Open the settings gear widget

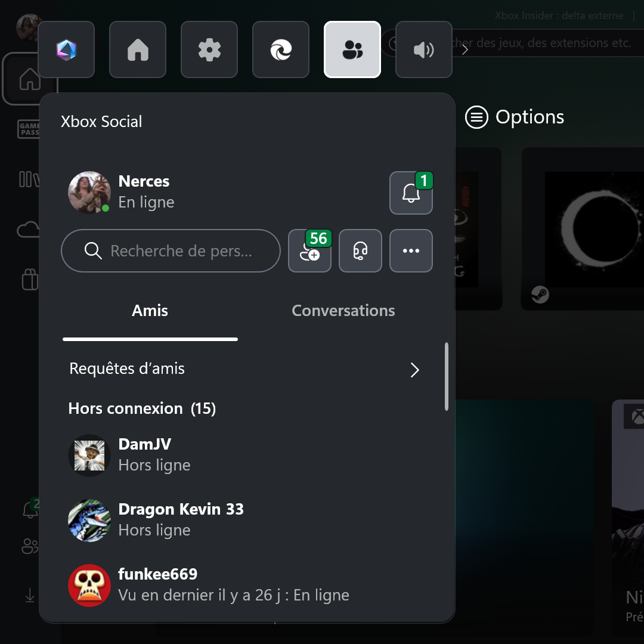(209, 50)
